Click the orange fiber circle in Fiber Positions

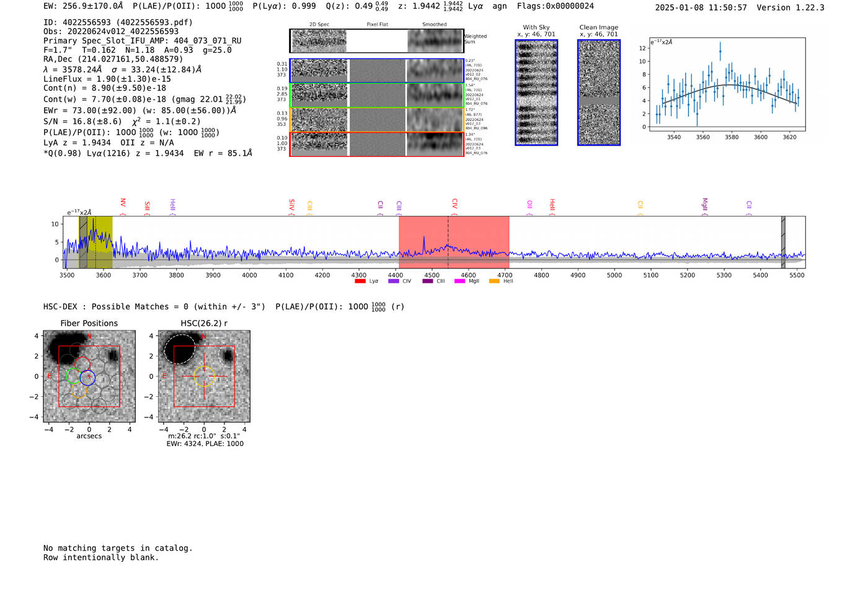pos(78,389)
